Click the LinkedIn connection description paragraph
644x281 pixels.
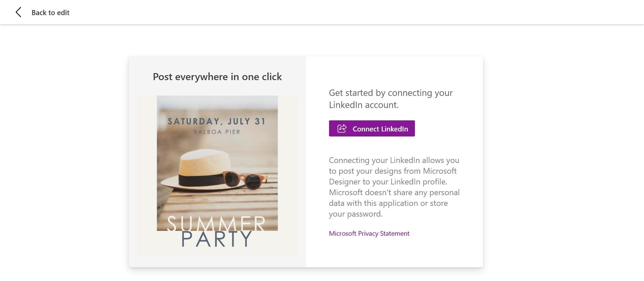pos(394,187)
